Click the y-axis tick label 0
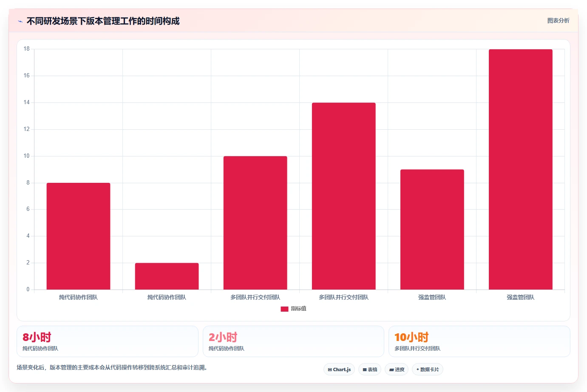This screenshot has width=587, height=392. [28, 290]
